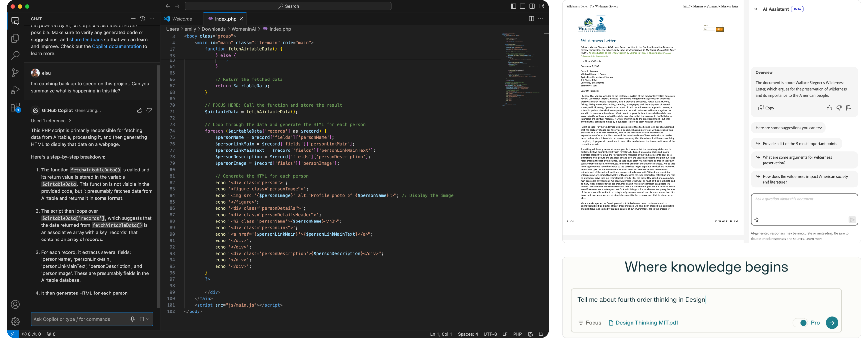Open the Focus options

point(590,323)
